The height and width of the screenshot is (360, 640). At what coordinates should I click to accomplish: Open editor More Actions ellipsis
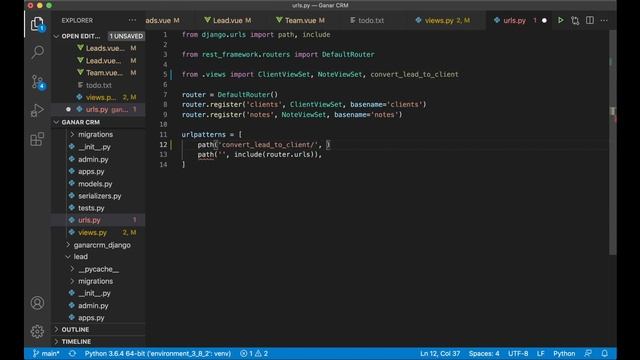[604, 20]
